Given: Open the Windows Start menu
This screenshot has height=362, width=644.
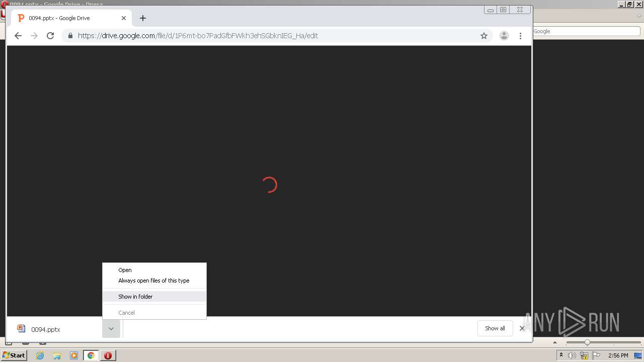Looking at the screenshot, I should 14,355.
